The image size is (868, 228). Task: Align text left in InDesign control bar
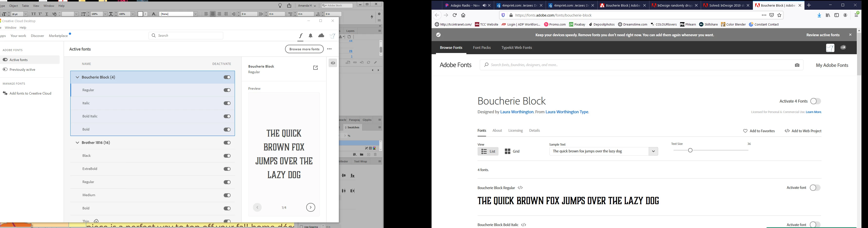pyautogui.click(x=206, y=14)
